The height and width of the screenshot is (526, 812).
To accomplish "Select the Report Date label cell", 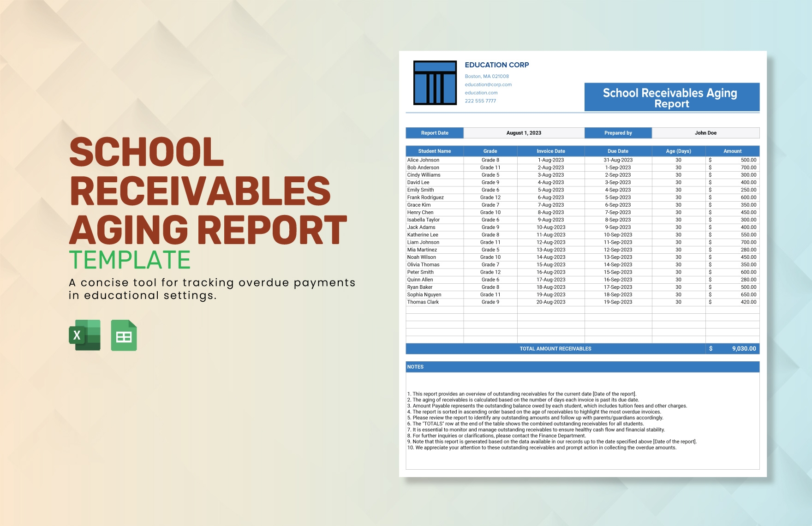I will pyautogui.click(x=435, y=133).
